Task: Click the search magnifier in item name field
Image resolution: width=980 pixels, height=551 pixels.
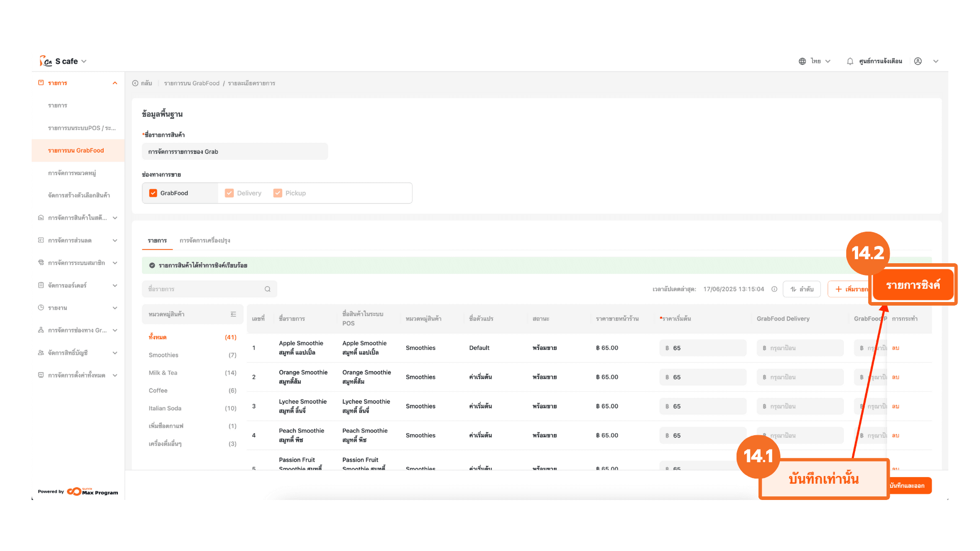Action: [x=267, y=289]
